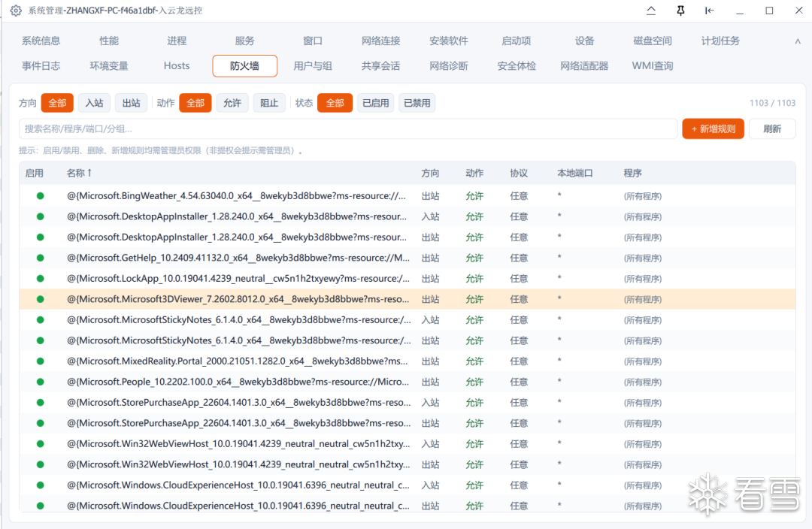Screen dimensions: 812x529
Task: Click 允许 in the BingWeather row
Action: pos(474,196)
